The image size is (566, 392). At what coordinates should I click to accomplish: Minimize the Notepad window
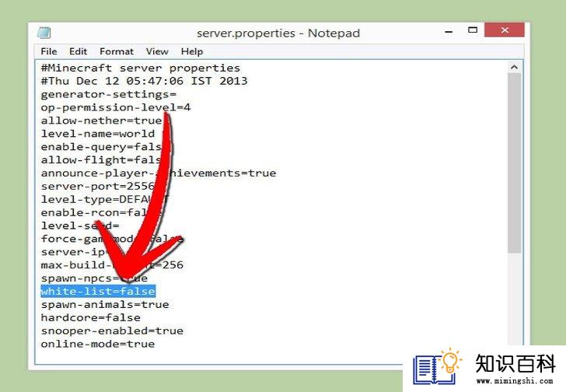(x=449, y=31)
